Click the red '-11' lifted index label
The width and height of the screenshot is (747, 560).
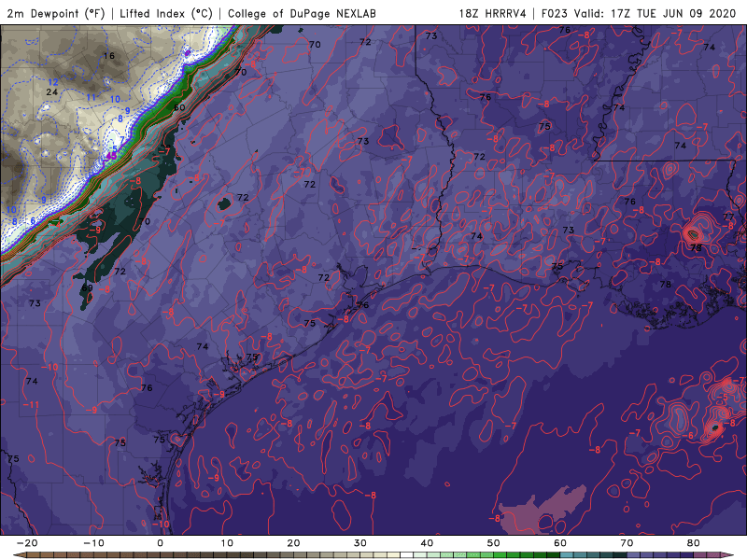31,404
